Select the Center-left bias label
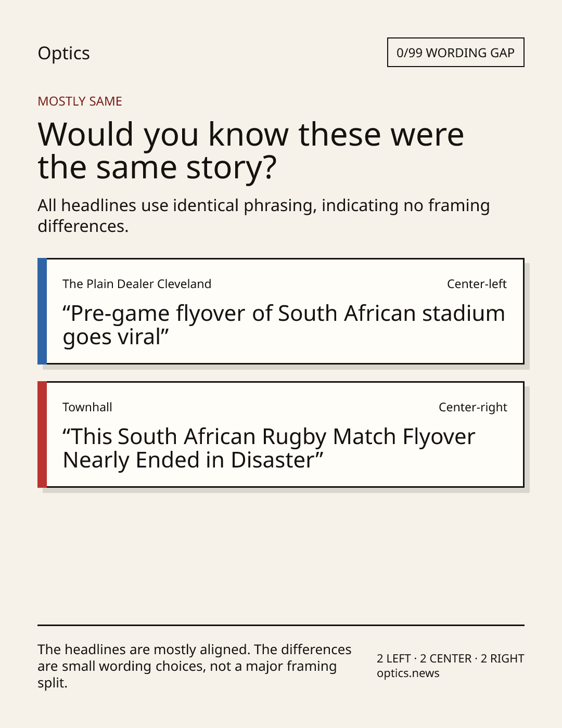 tap(477, 284)
